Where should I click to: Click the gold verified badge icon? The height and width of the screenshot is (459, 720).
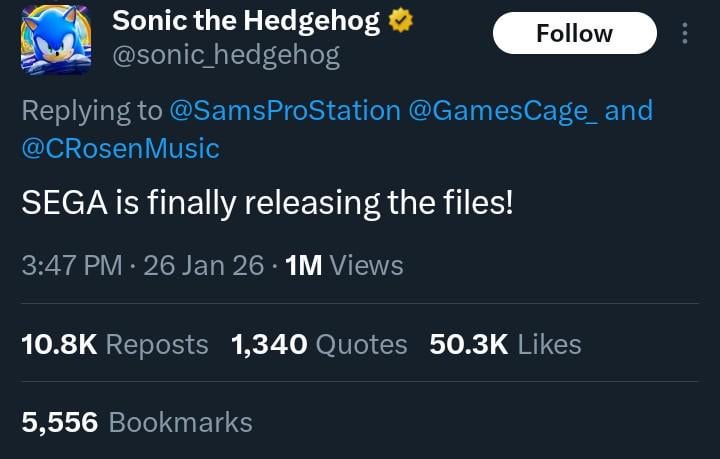(x=401, y=22)
